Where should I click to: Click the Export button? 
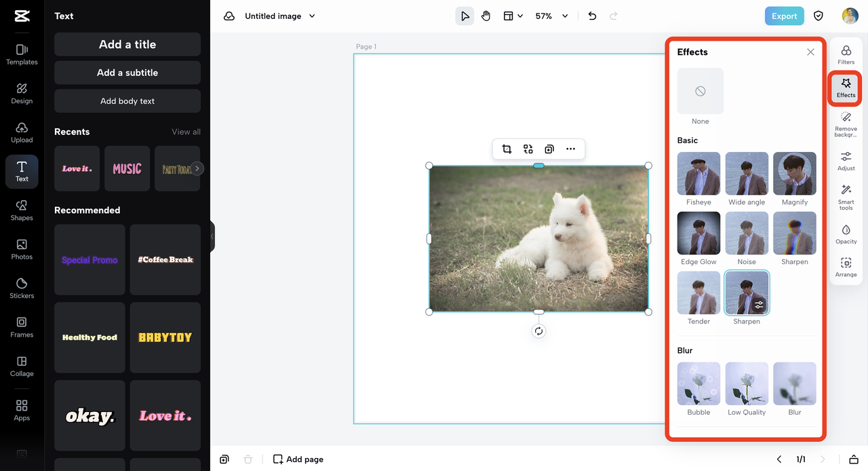(x=784, y=16)
